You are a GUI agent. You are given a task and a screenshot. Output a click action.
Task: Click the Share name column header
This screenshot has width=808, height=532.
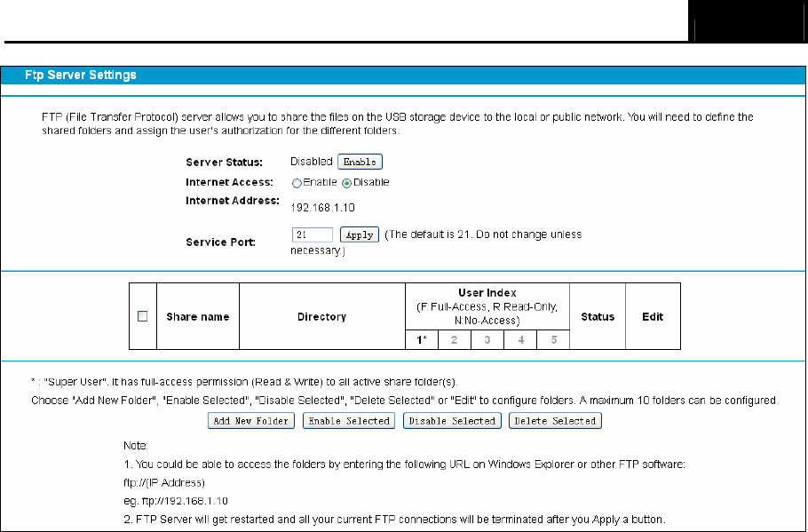point(198,316)
